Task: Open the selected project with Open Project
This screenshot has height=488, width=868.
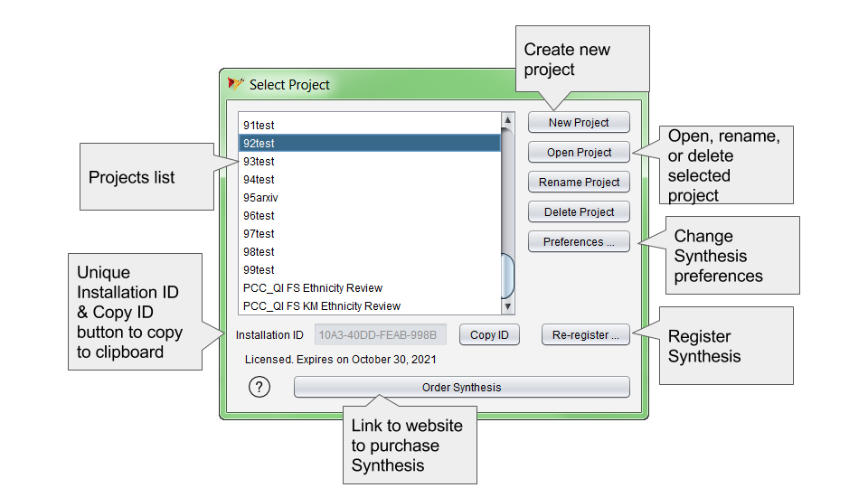Action: pyautogui.click(x=579, y=153)
